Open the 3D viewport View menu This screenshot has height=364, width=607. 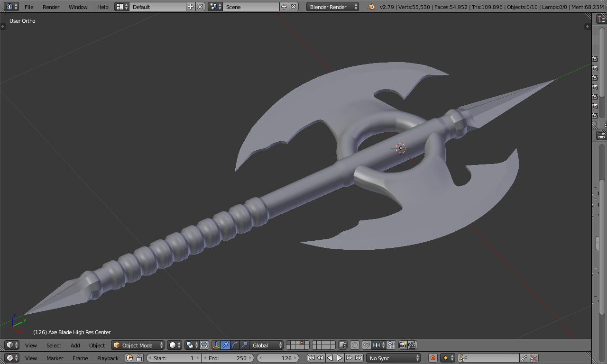click(31, 346)
